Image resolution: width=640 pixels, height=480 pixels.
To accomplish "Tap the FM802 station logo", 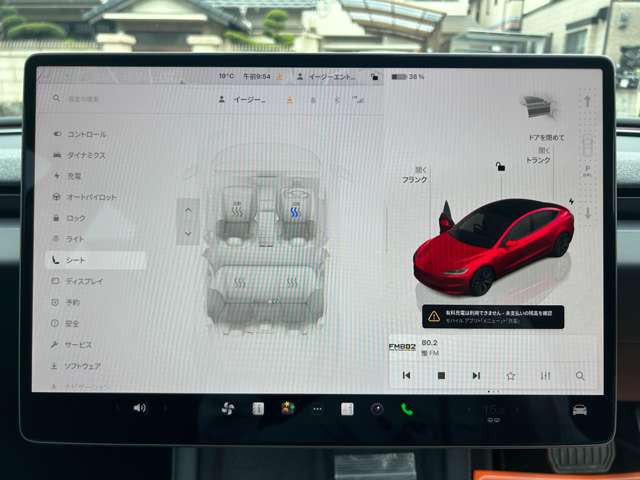I will 402,347.
